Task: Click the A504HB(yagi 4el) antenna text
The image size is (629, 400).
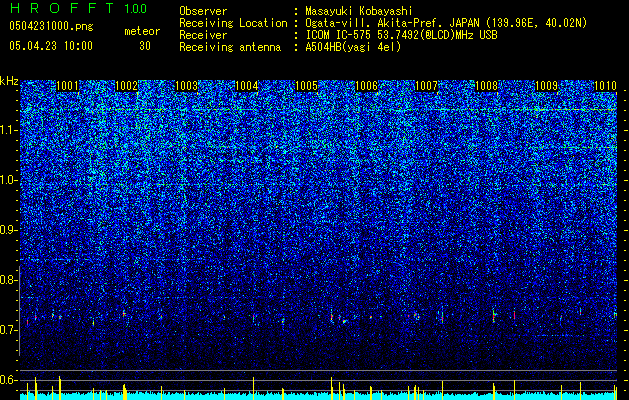Action: tap(353, 47)
